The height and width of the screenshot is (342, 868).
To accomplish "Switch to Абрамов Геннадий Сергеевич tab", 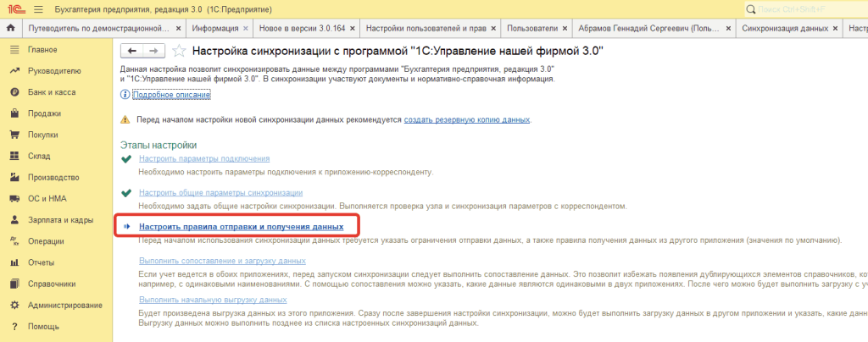I will pyautogui.click(x=648, y=28).
